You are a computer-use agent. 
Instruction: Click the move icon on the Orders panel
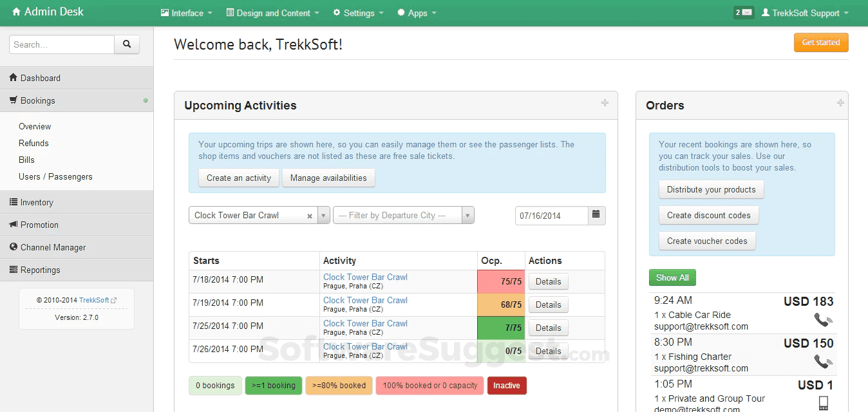[840, 102]
